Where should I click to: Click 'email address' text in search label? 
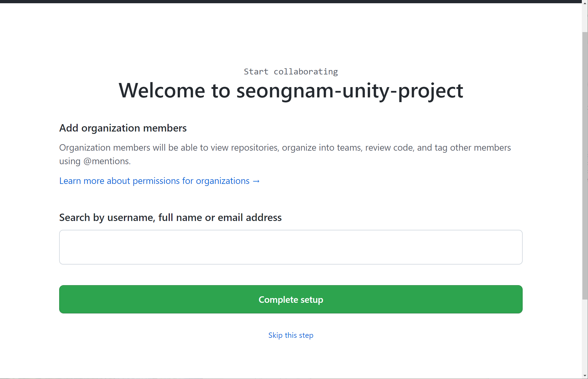tap(250, 217)
